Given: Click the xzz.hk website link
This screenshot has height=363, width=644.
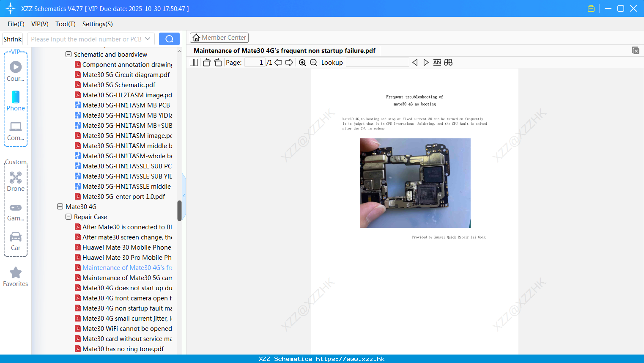Looking at the screenshot, I should tap(350, 359).
